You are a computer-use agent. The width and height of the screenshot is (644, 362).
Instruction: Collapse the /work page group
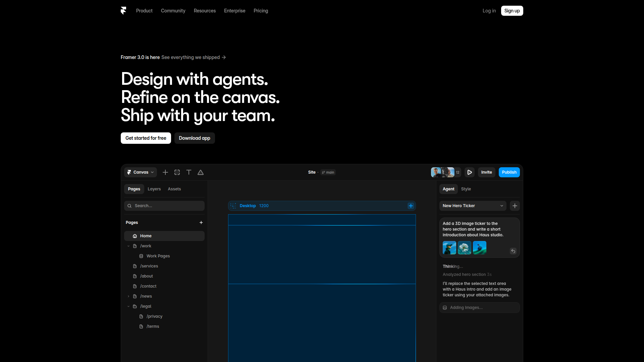[x=128, y=246]
